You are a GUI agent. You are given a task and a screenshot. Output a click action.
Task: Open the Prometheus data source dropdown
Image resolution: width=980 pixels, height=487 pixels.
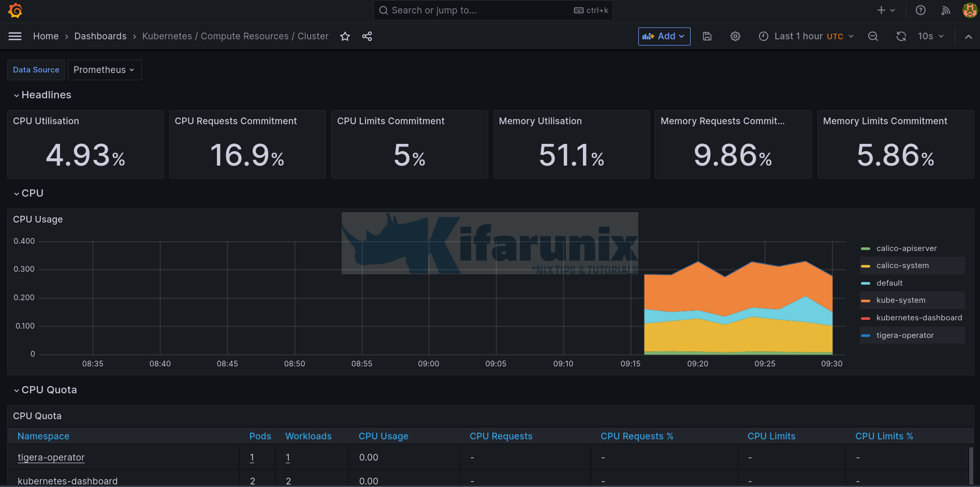tap(104, 69)
